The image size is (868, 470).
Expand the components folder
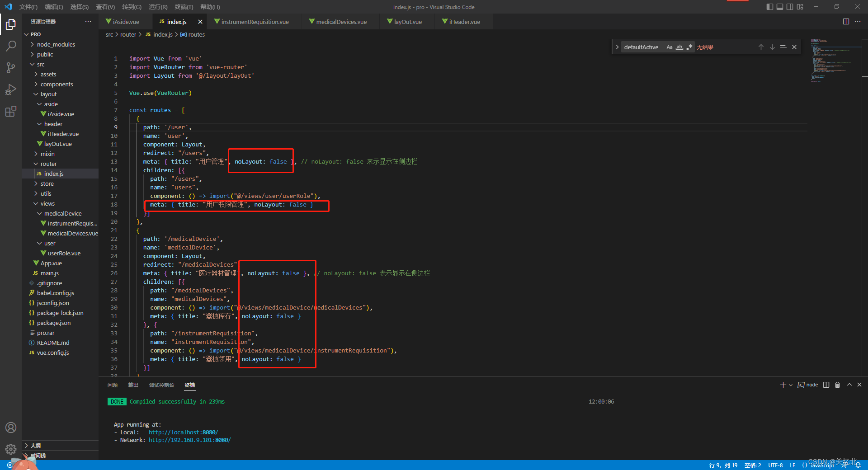[60, 84]
